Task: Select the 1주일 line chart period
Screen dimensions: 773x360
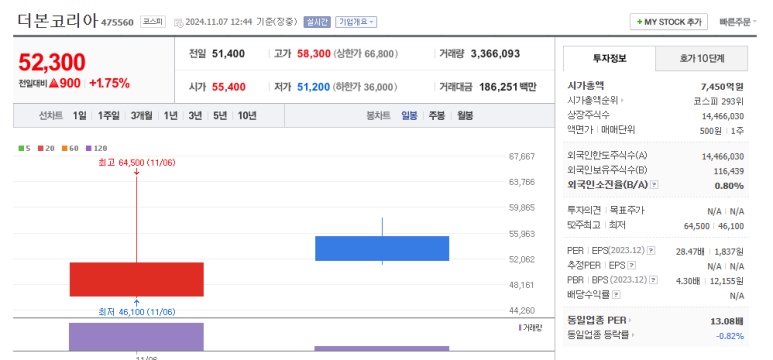Action: coord(108,116)
